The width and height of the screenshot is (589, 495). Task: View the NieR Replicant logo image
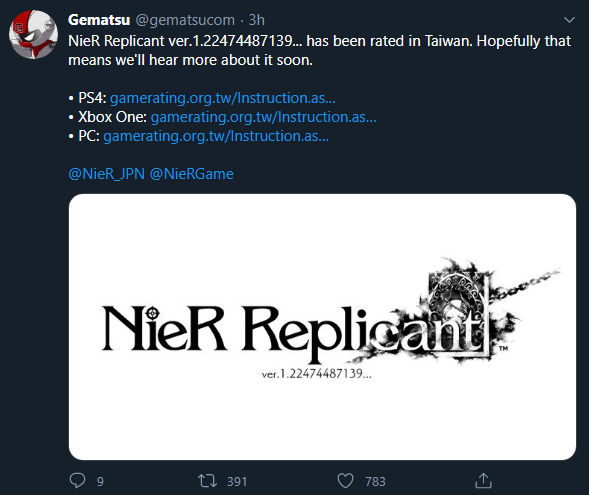click(x=322, y=327)
